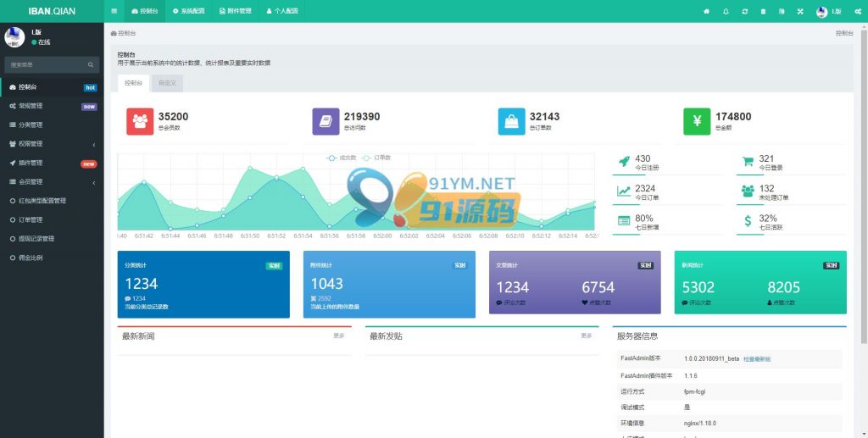868x438 pixels.
Task: Click the search magnifier icon in the sidebar
Action: click(90, 64)
